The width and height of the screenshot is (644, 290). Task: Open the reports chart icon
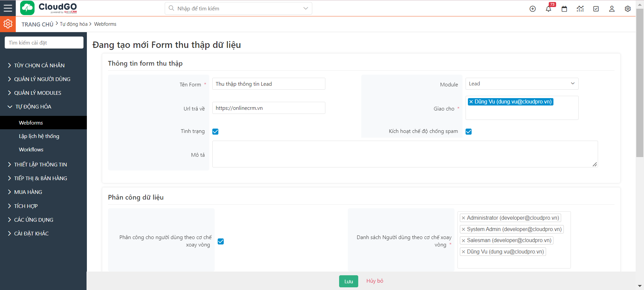[x=580, y=9]
